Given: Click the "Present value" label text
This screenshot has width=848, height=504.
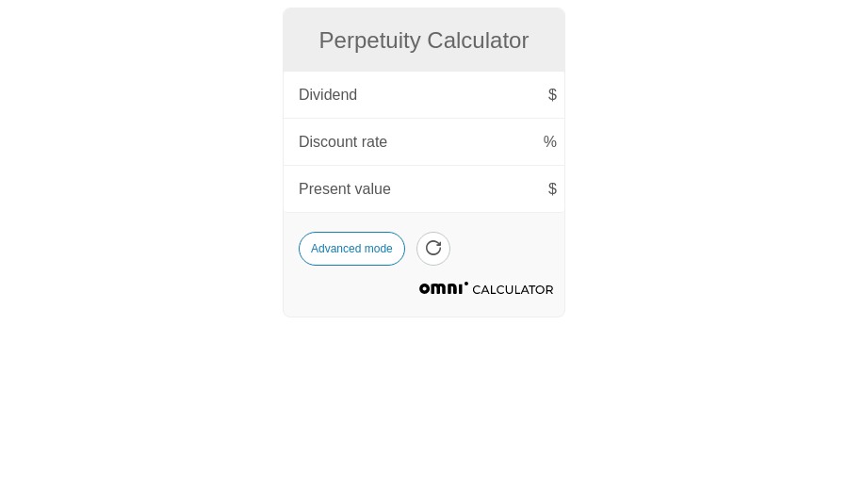Looking at the screenshot, I should click(x=345, y=189).
